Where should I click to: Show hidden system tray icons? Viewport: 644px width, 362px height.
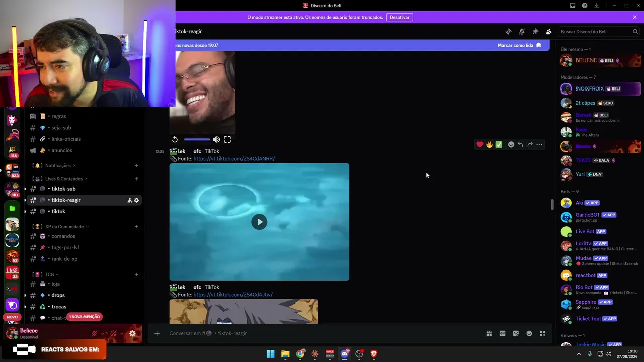click(x=579, y=354)
